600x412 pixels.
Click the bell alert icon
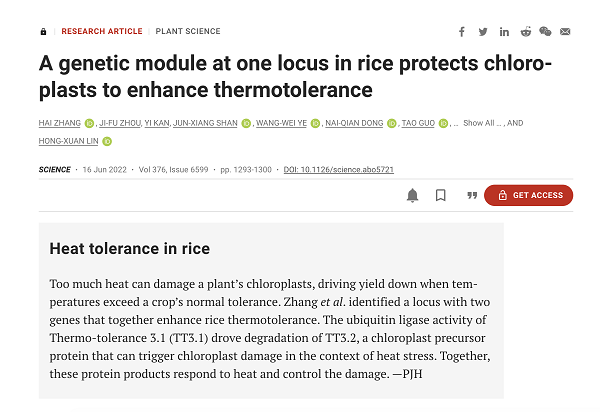coord(412,195)
